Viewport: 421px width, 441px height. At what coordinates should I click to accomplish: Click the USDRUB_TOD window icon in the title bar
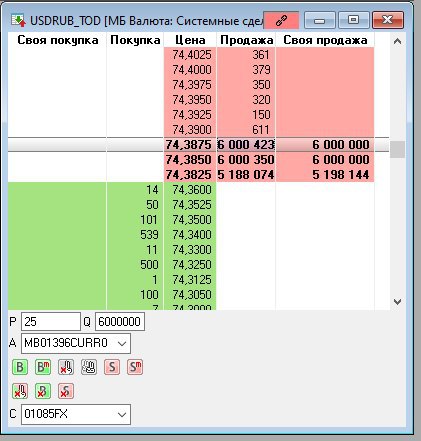[18, 20]
